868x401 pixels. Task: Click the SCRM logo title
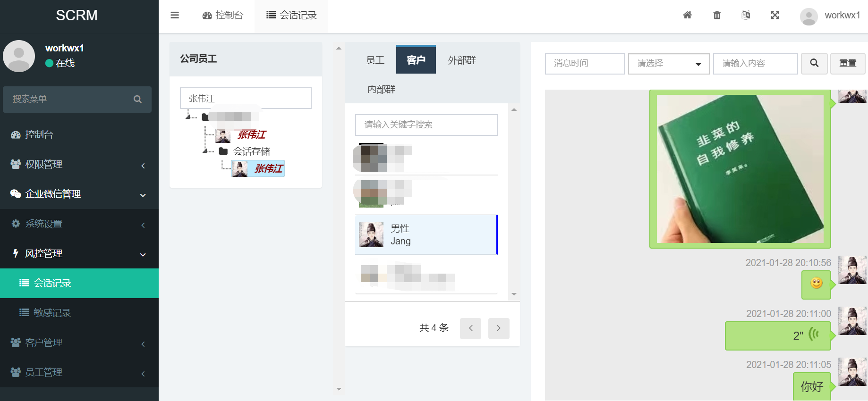coord(77,15)
